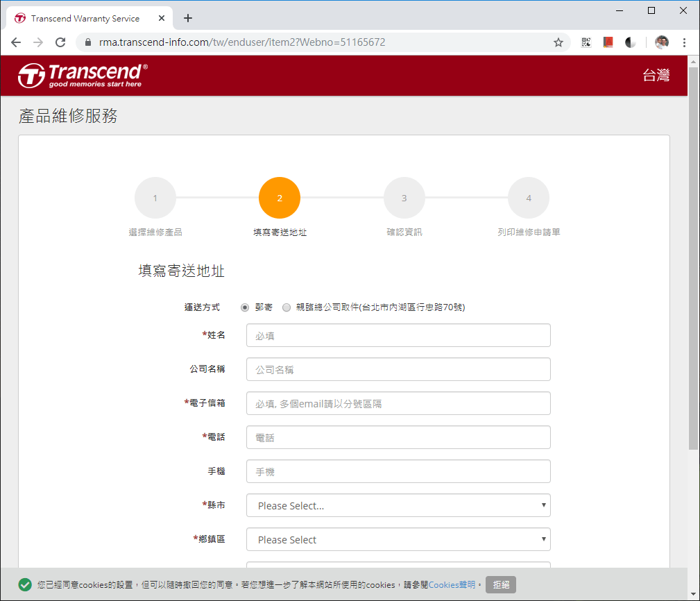
Task: Open the dark mode extension
Action: (x=630, y=42)
